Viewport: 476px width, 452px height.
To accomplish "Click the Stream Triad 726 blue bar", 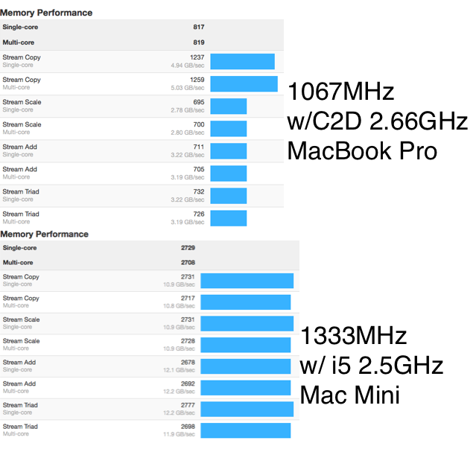I will (229, 218).
